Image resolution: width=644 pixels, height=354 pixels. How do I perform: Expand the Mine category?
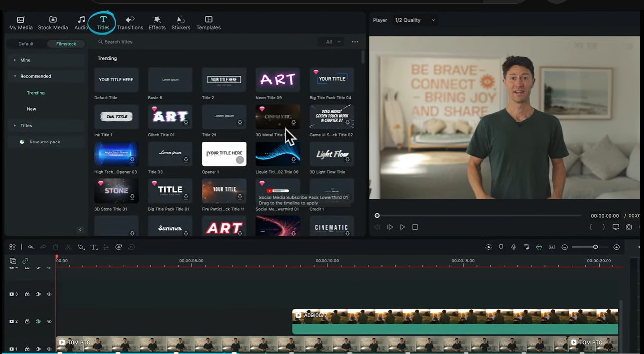46,60
